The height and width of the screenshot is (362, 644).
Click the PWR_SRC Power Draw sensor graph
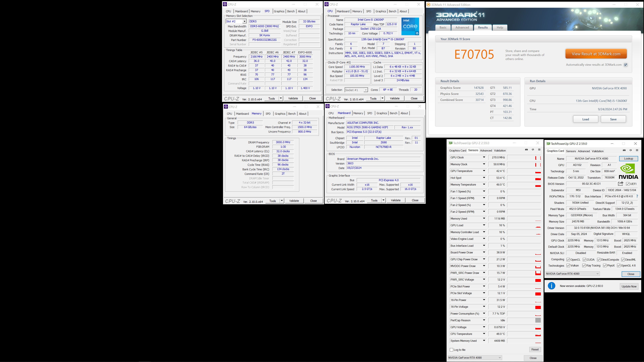tap(524, 273)
